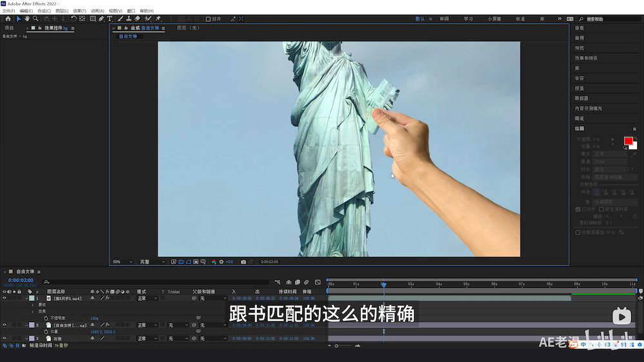644x362 pixels.
Task: Select the Brush tool
Action: pos(120,19)
